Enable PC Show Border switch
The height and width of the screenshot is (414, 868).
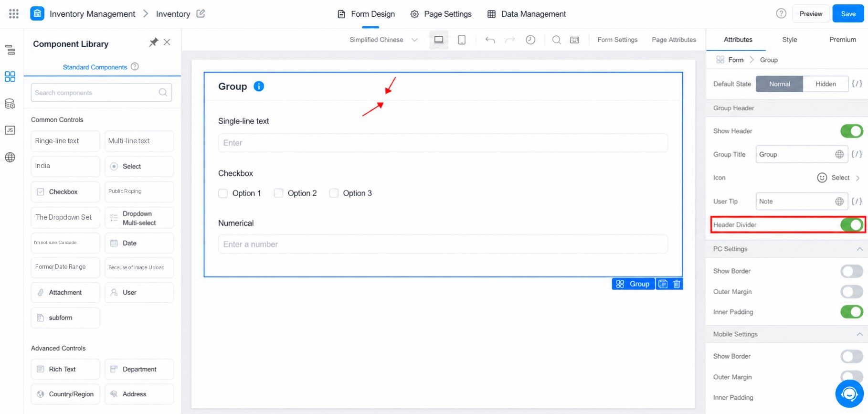tap(852, 271)
